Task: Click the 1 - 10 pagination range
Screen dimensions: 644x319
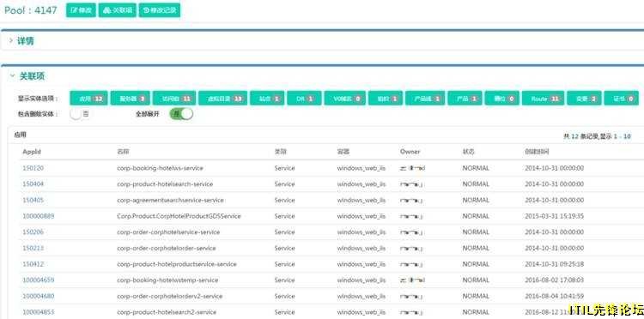Action: (623, 136)
